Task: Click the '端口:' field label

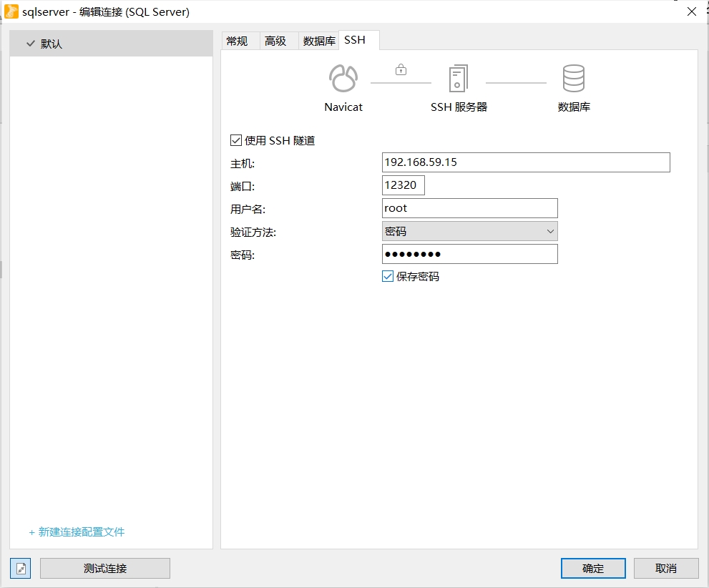Action: [243, 186]
